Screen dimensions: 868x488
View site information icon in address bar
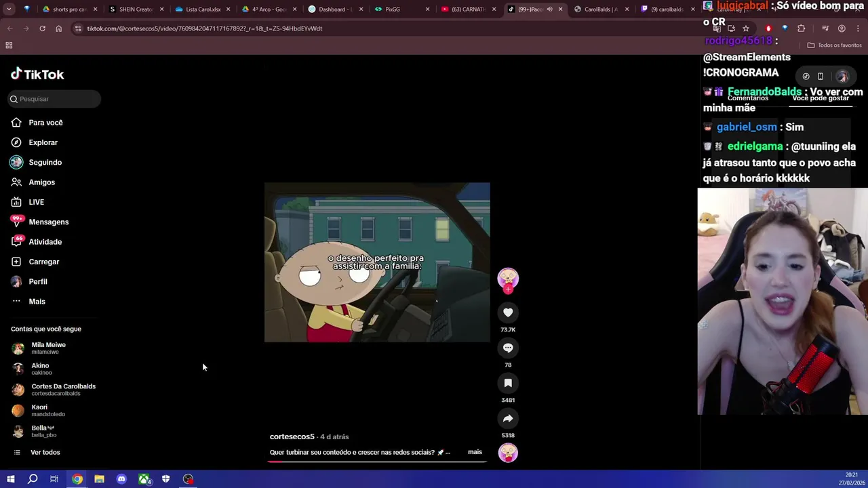pyautogui.click(x=78, y=28)
